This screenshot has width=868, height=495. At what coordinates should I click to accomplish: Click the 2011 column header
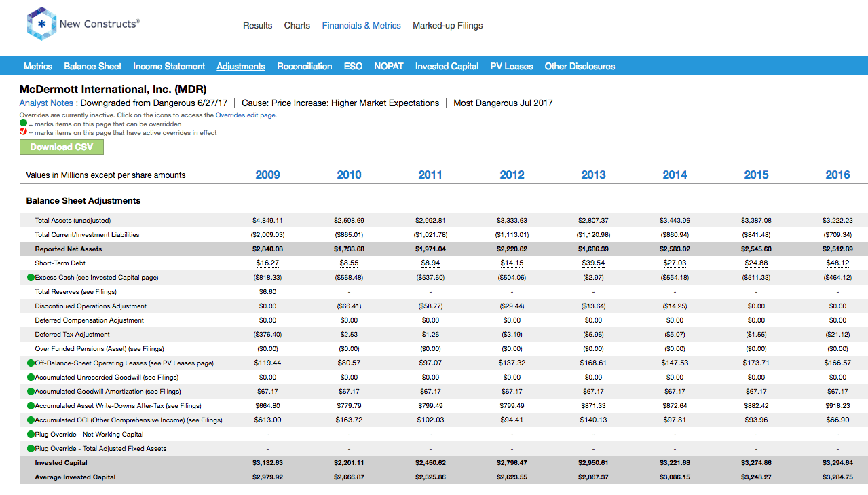[430, 175]
